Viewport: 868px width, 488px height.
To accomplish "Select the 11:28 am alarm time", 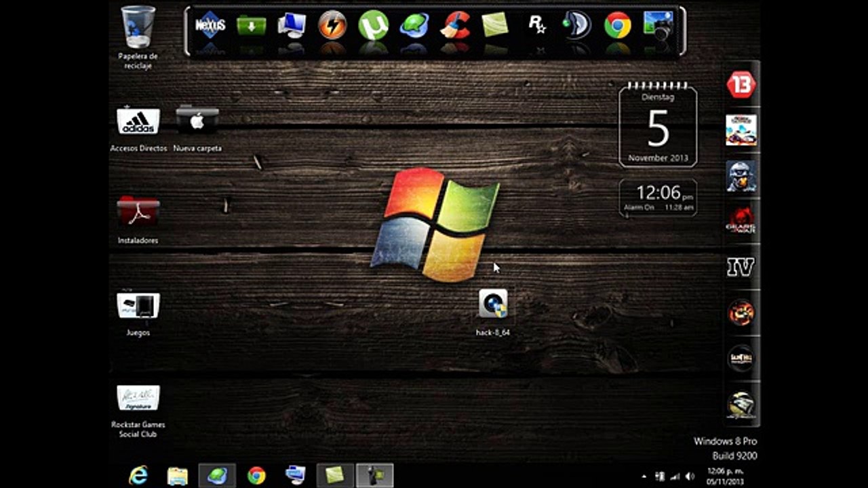I will coord(679,207).
